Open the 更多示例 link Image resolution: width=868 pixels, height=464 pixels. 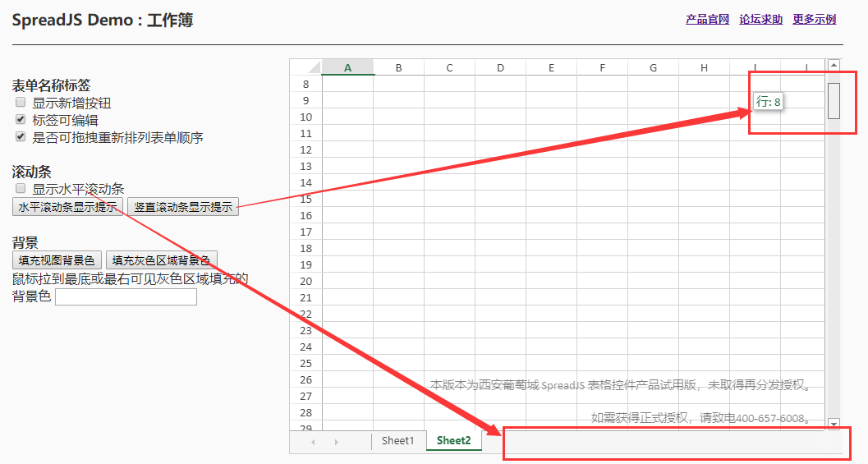tap(814, 20)
